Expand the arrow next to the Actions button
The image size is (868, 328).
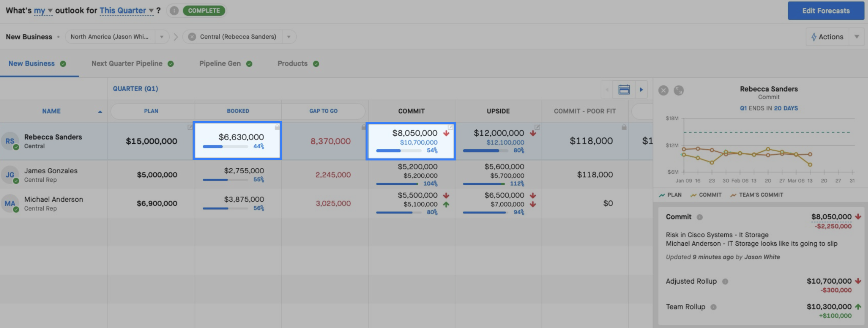856,37
